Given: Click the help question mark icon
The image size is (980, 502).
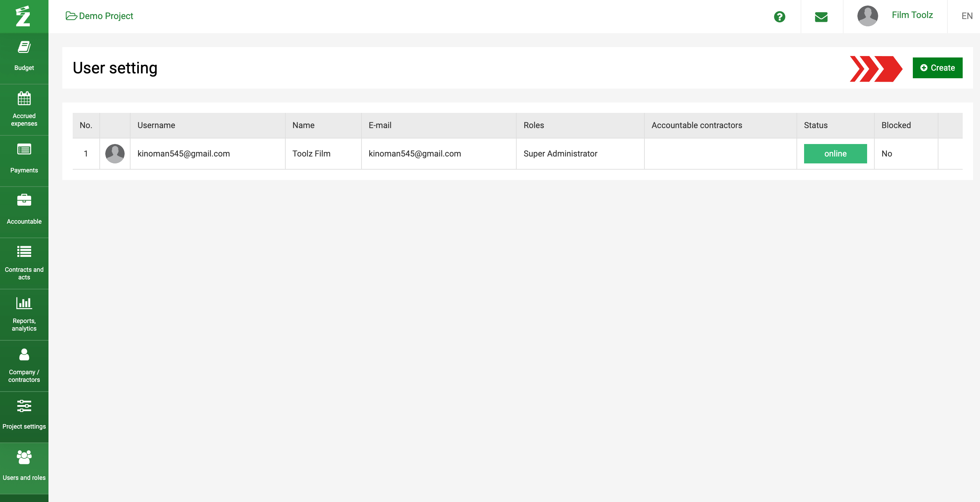Looking at the screenshot, I should (x=779, y=17).
